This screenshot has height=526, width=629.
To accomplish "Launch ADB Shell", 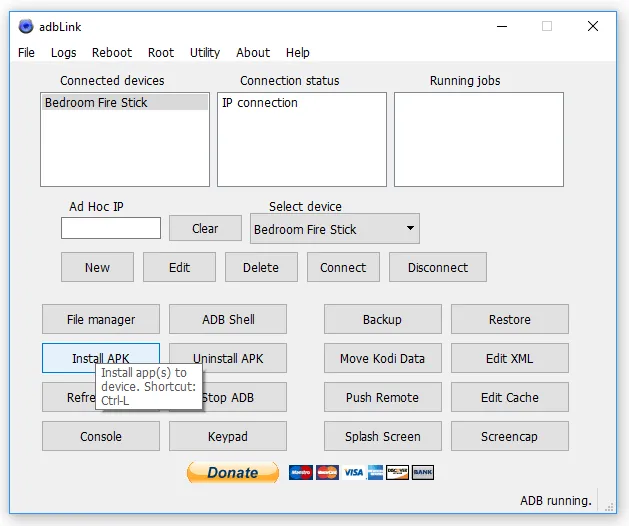I will coord(228,319).
